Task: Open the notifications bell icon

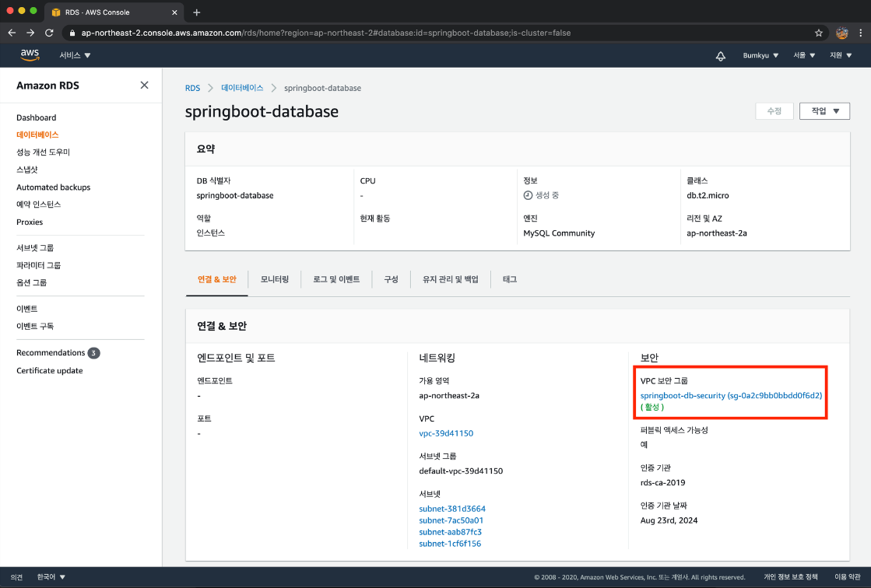Action: point(721,55)
